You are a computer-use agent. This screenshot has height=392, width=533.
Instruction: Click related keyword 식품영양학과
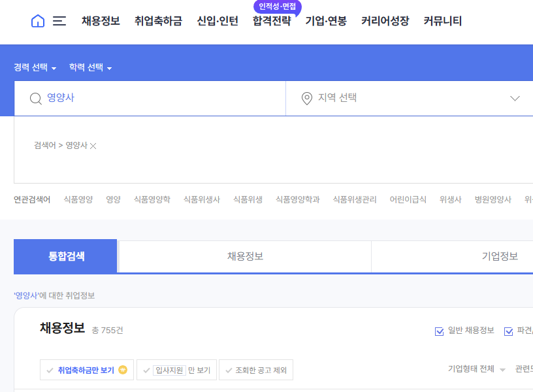pos(298,199)
